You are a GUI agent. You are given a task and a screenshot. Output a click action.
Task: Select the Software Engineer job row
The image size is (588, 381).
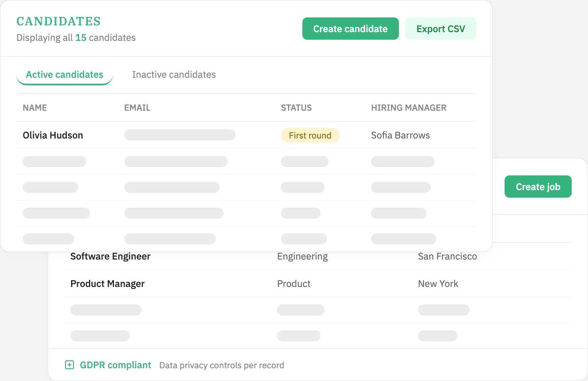pyautogui.click(x=110, y=256)
